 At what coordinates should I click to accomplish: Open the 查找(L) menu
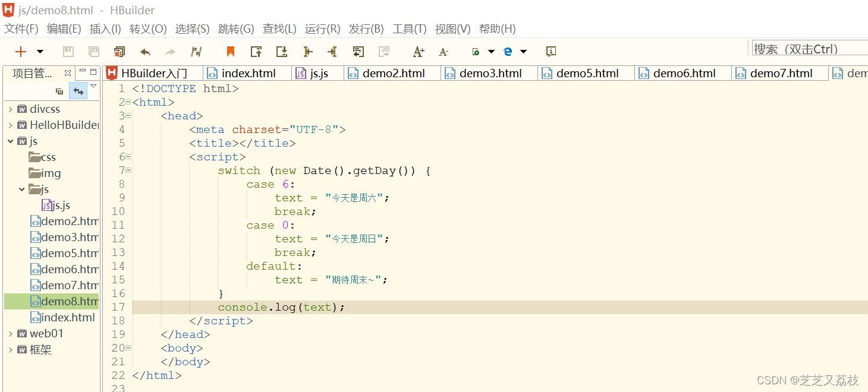point(279,29)
